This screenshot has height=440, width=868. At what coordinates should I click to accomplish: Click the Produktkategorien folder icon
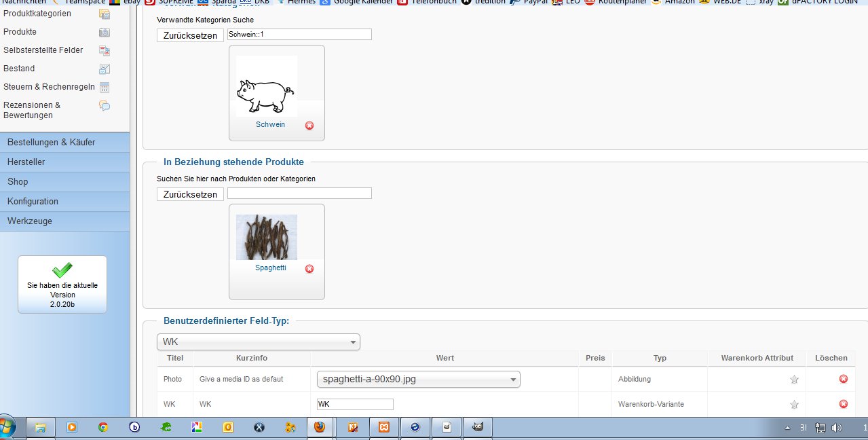coord(105,14)
